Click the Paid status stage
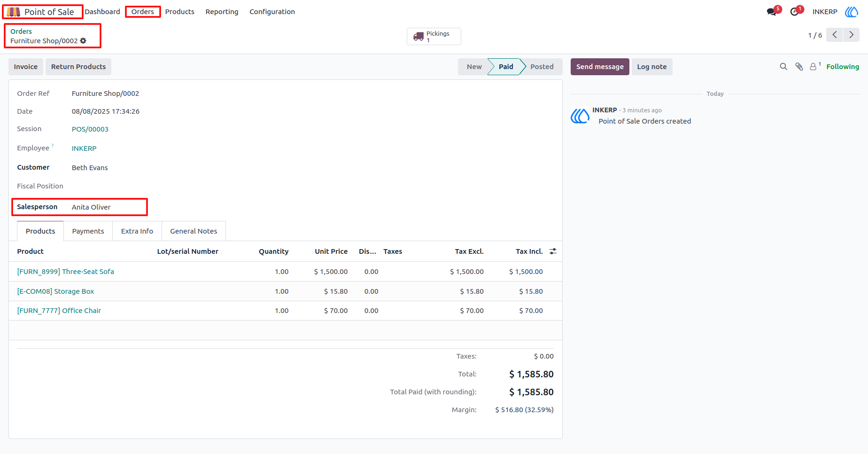Screen dimensions: 868x454 coord(506,67)
